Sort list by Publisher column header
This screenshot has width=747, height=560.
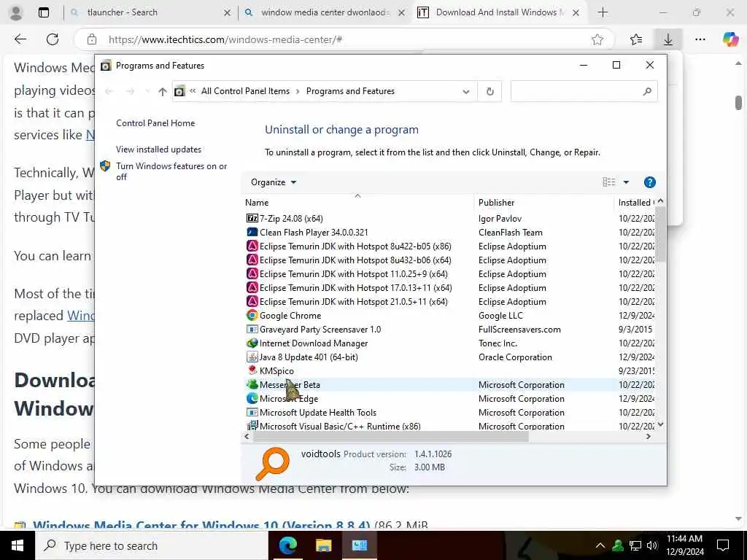(543, 203)
